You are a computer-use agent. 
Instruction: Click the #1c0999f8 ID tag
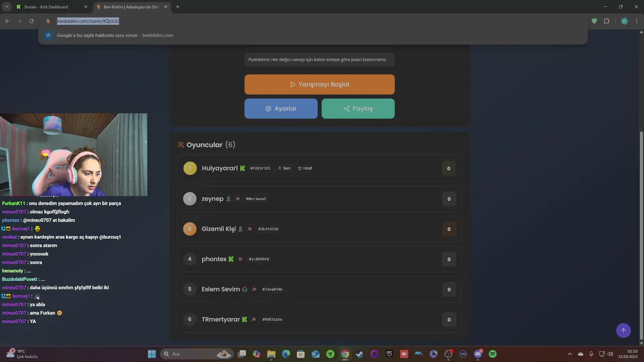pyautogui.click(x=259, y=259)
